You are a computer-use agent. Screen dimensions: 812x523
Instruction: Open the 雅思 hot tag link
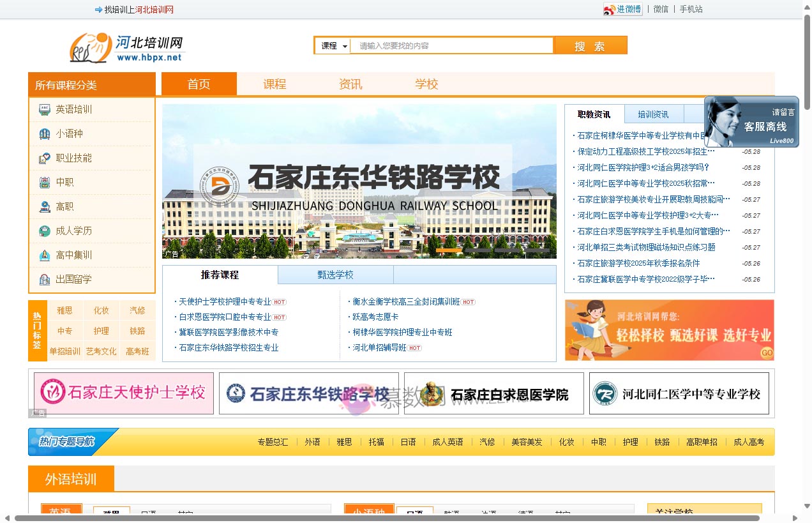pos(64,310)
